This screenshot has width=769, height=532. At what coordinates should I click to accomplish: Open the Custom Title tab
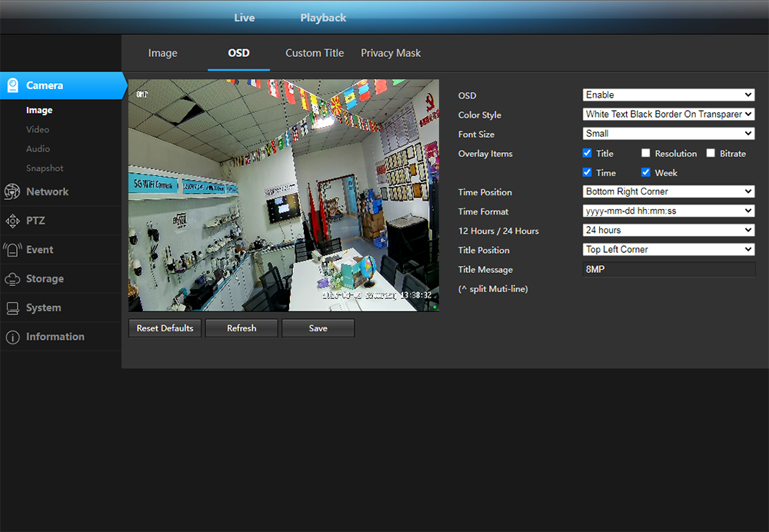[315, 53]
